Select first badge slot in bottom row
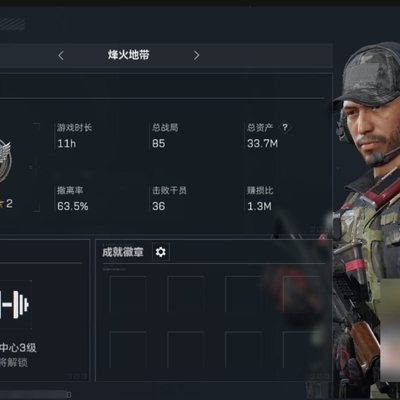Viewport: 400px width, 400px height. (x=128, y=350)
